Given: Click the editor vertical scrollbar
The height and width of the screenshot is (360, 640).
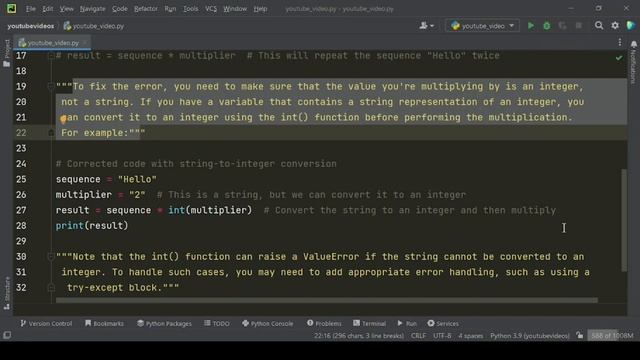Looking at the screenshot, I should tap(624, 220).
